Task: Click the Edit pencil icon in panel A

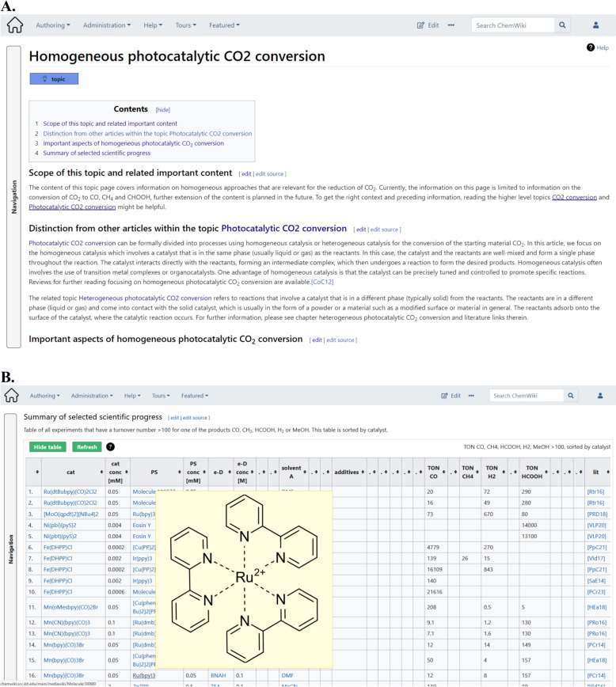Action: [x=420, y=25]
